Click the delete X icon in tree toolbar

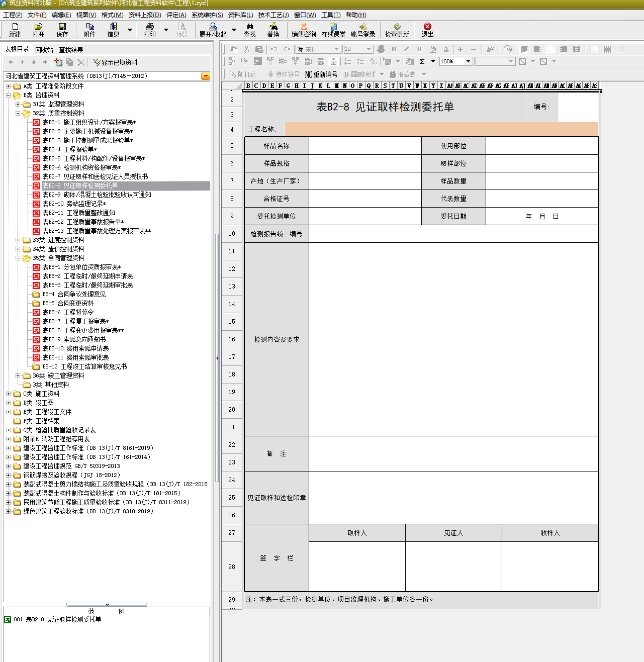[x=81, y=62]
